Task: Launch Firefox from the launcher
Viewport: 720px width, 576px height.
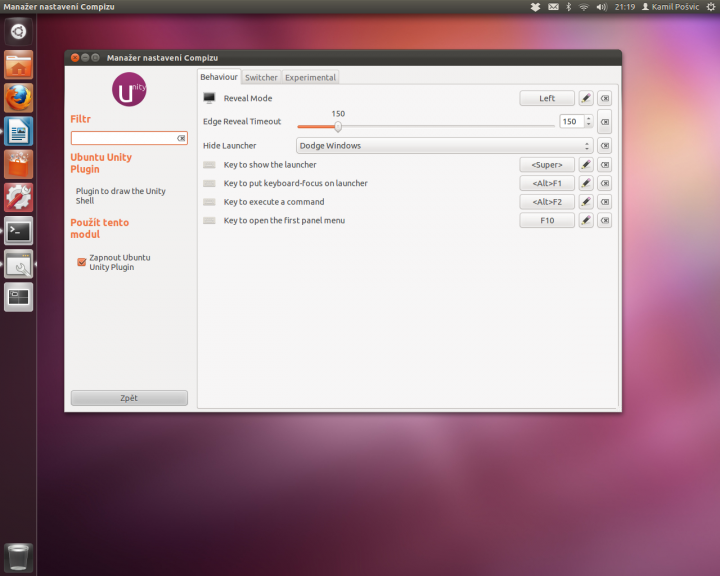Action: click(x=18, y=98)
